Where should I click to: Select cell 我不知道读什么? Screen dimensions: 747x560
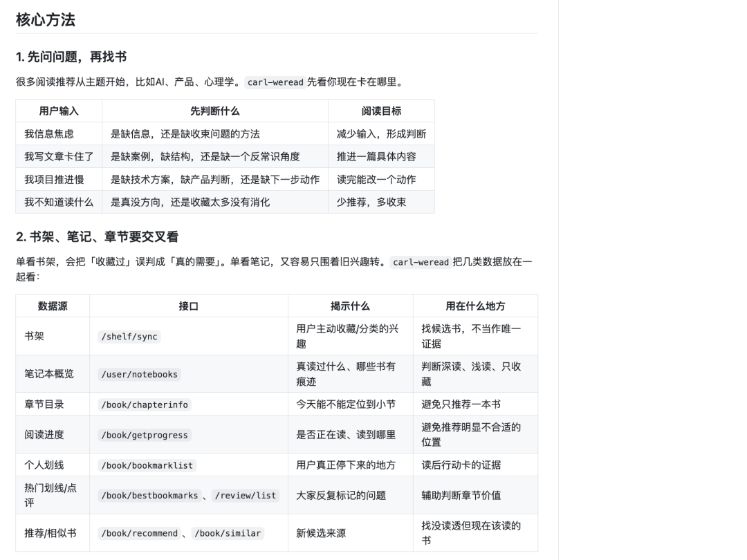(x=59, y=203)
